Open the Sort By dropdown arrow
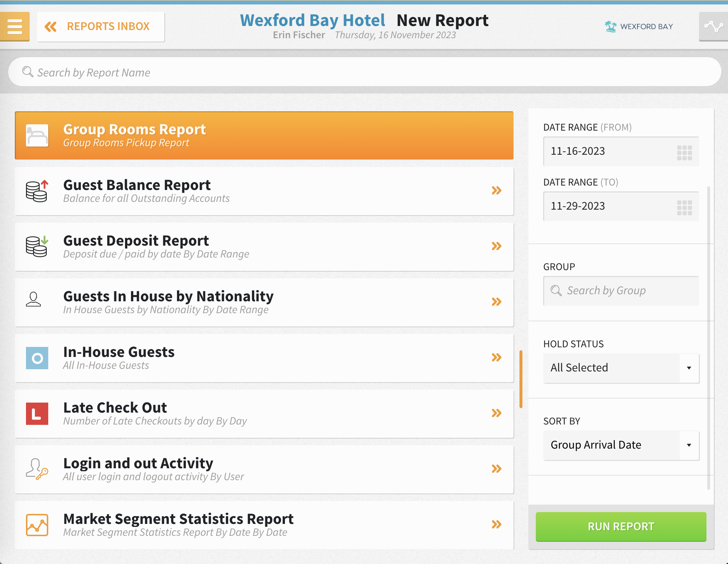Image resolution: width=728 pixels, height=564 pixels. coord(689,445)
